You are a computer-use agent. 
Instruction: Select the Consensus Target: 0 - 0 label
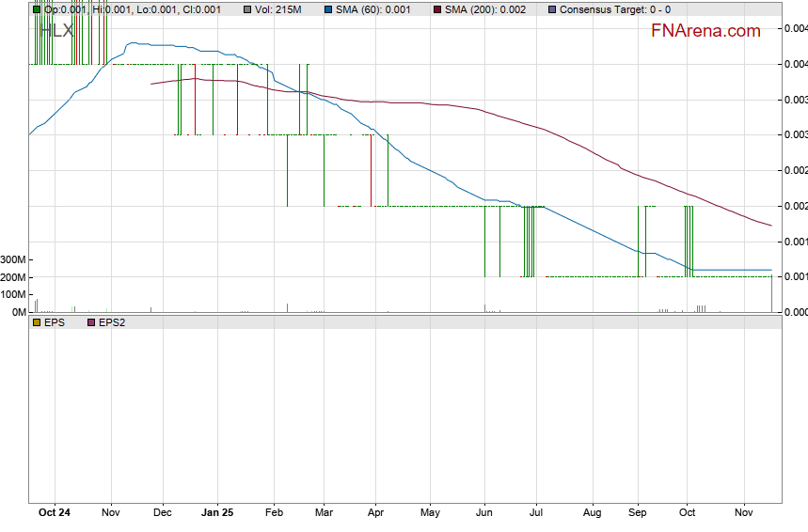(615, 9)
